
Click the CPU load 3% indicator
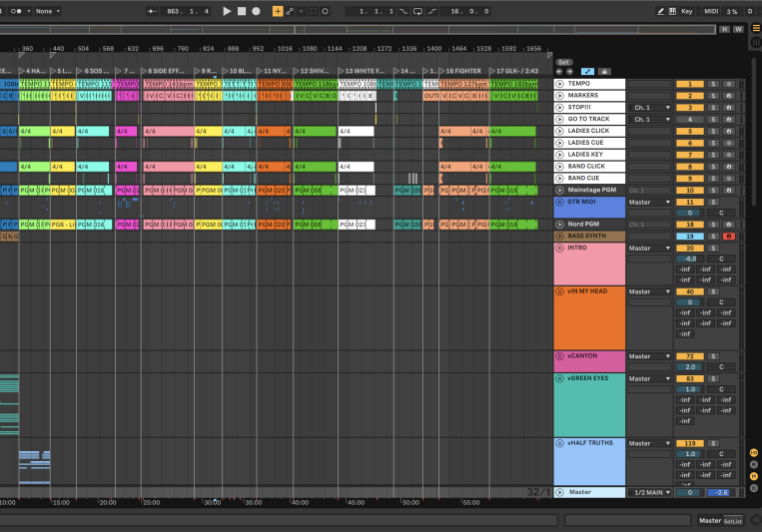732,11
